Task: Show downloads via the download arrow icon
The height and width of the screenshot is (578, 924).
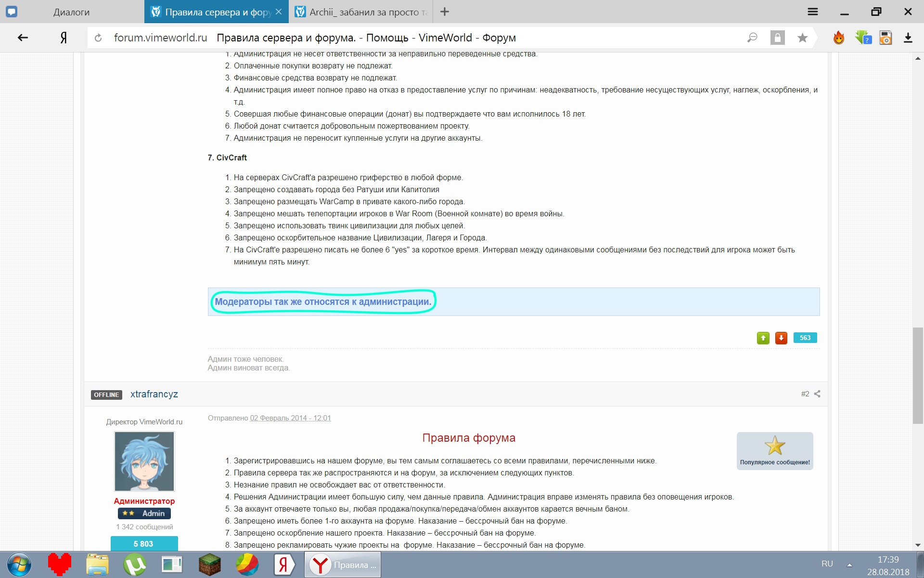Action: [x=908, y=38]
